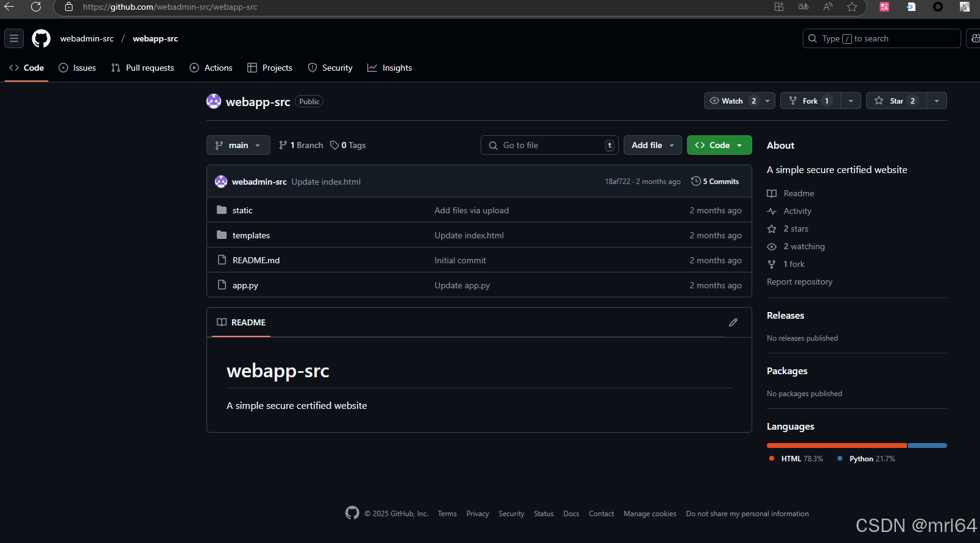Open the green Code clone dropdown

(x=719, y=145)
